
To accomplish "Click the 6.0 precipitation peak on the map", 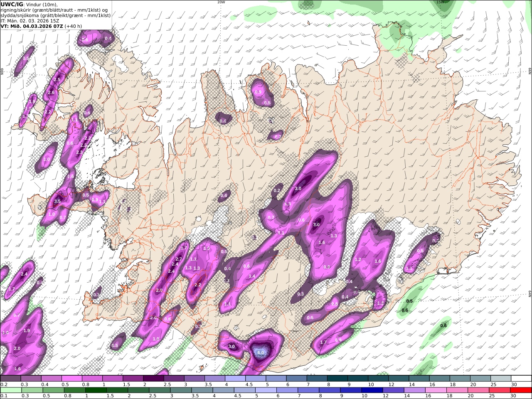I will pos(261,353).
